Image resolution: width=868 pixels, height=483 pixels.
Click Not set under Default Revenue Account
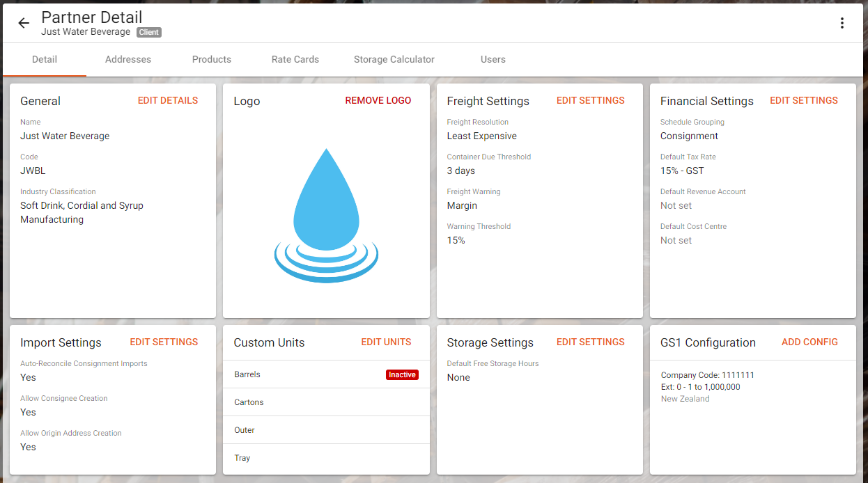click(x=676, y=205)
